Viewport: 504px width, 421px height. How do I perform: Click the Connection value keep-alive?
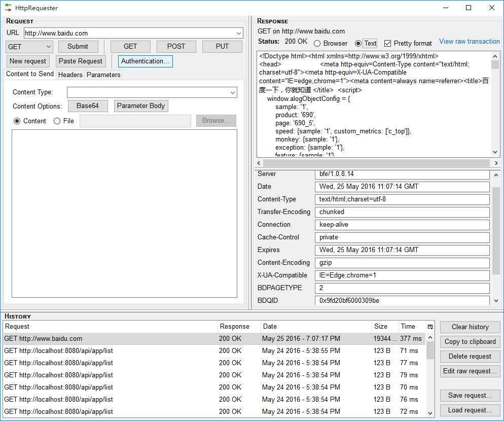tap(402, 225)
